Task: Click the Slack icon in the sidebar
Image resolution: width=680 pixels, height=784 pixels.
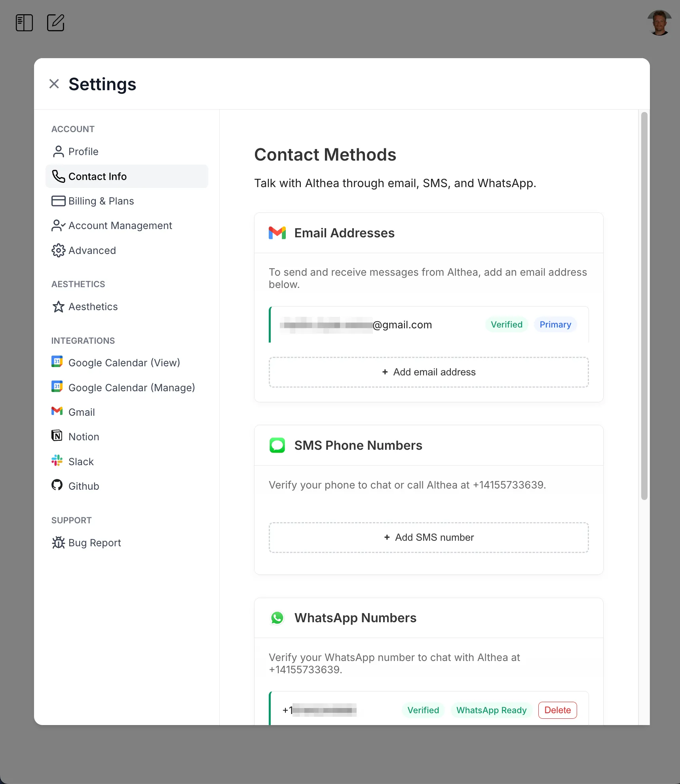Action: [57, 460]
